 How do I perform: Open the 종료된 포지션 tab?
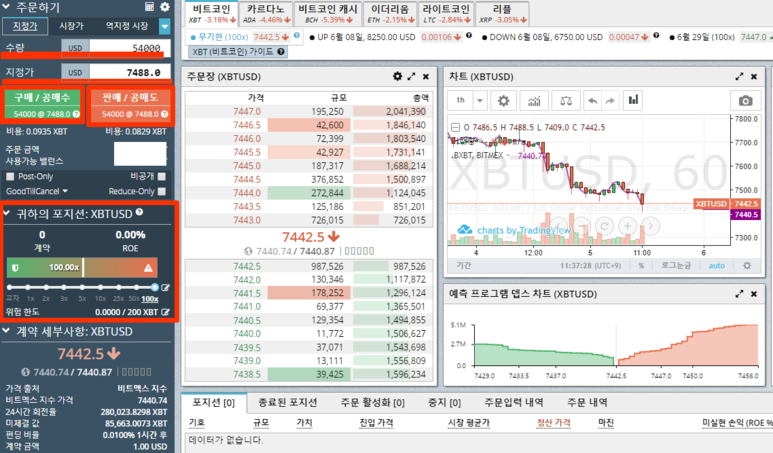click(287, 402)
